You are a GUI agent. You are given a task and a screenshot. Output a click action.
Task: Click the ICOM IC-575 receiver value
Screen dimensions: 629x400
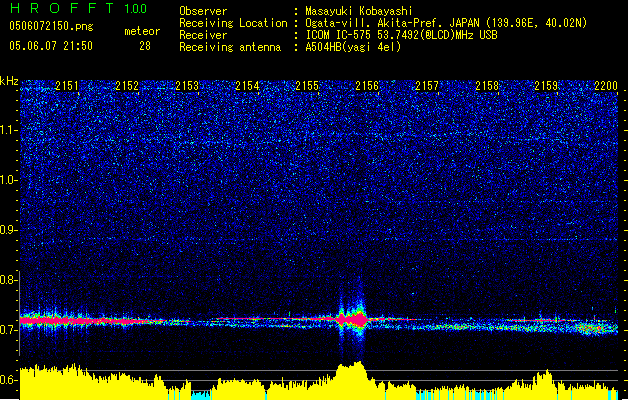point(401,35)
